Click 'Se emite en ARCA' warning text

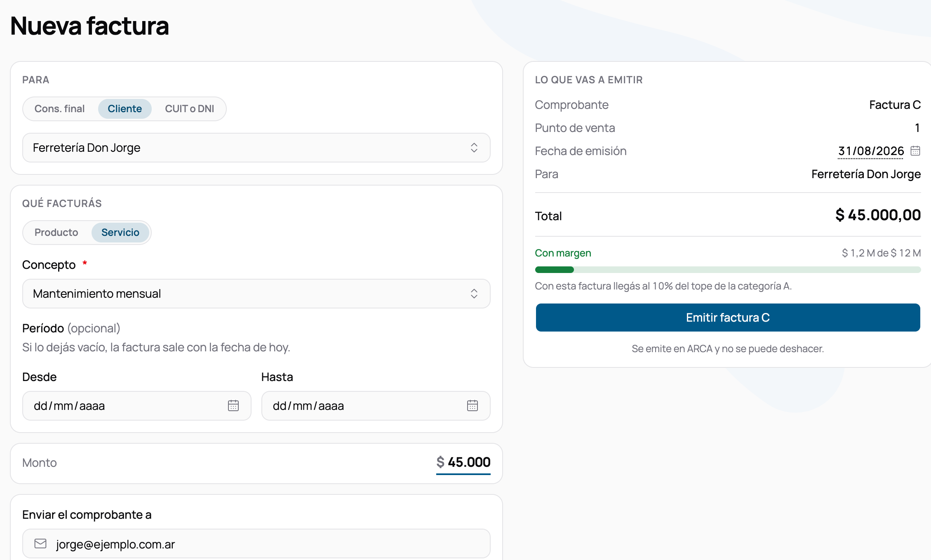pos(728,349)
